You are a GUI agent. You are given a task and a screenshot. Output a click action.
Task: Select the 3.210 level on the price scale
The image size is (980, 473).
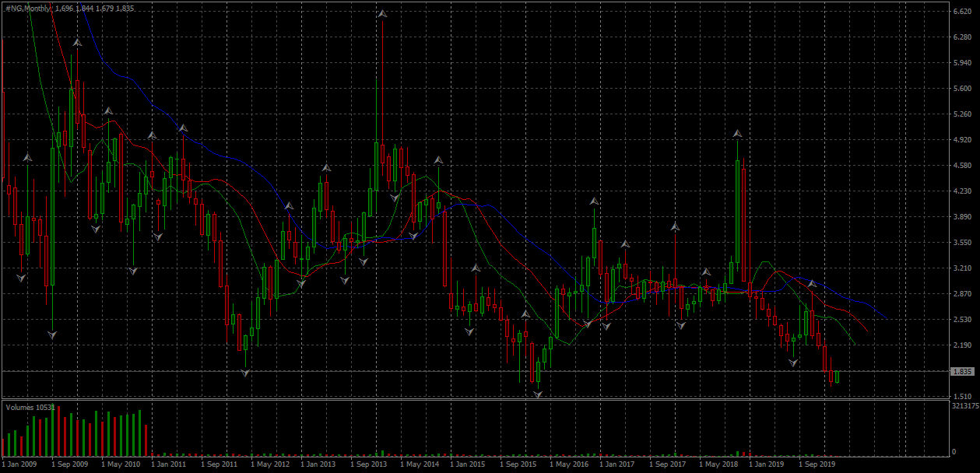(961, 268)
